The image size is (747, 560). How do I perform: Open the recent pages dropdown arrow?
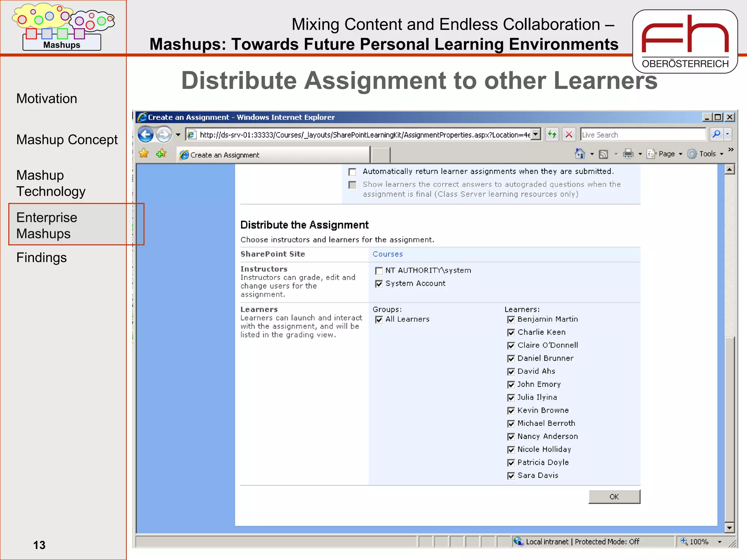[x=178, y=135]
